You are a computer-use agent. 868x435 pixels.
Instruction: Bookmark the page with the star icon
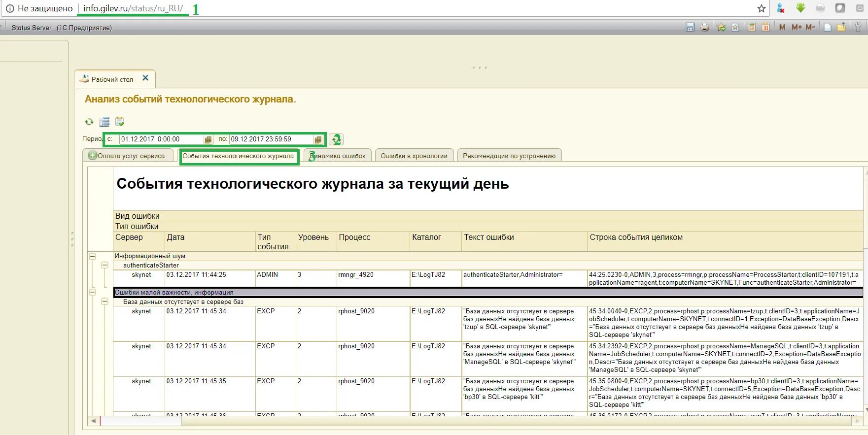click(762, 8)
